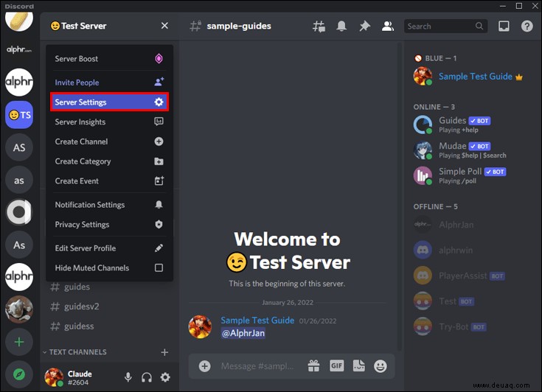Close the Test Server dropdown with X

coord(164,26)
